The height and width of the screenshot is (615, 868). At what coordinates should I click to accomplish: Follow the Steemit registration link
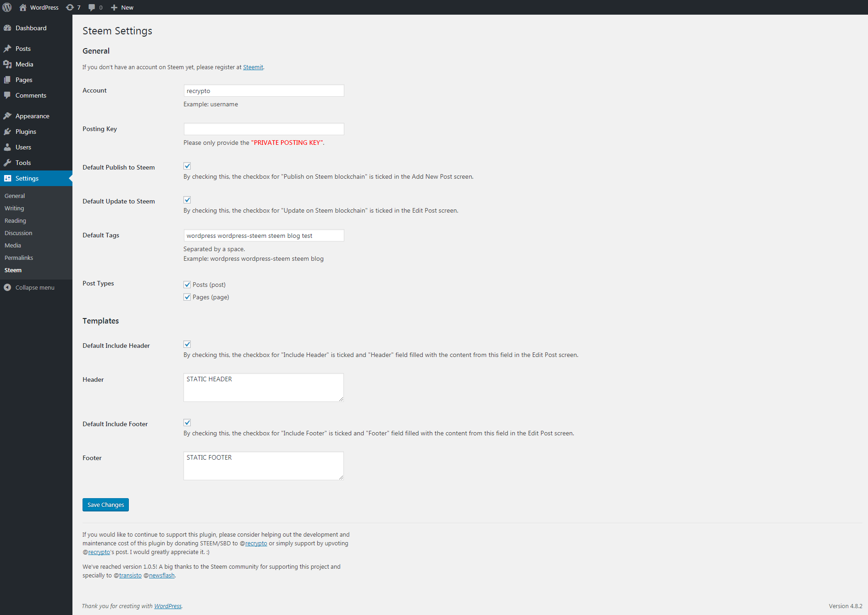(253, 67)
